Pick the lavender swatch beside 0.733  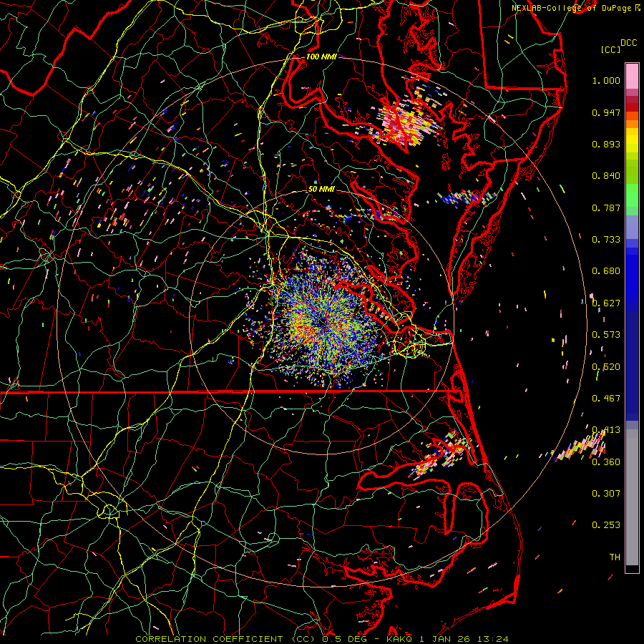(x=632, y=227)
